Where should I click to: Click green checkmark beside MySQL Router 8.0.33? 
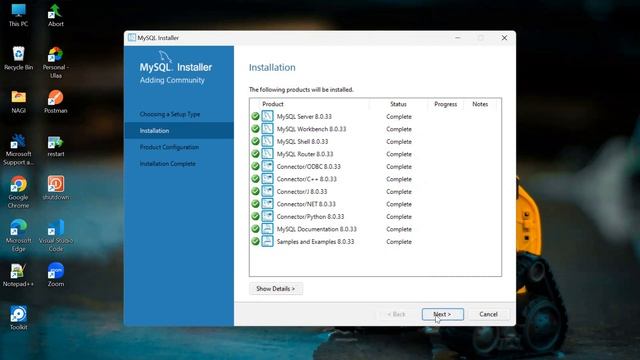[x=256, y=154]
